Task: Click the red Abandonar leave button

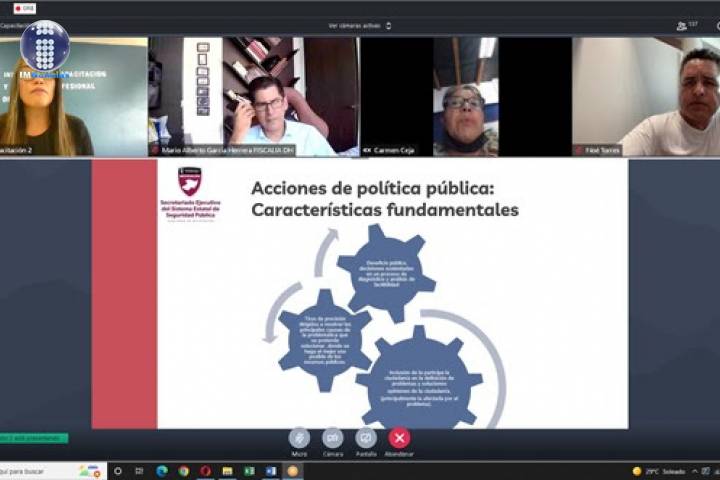Action: pos(399,438)
